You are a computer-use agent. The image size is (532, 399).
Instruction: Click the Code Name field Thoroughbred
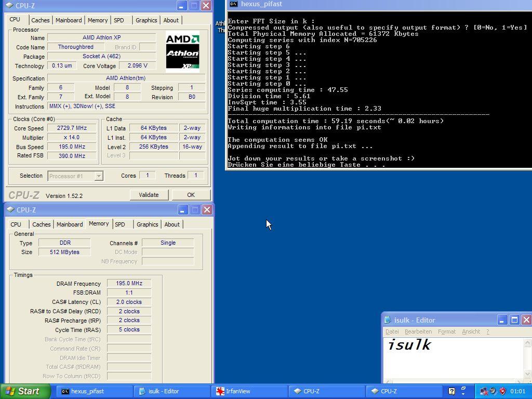point(75,47)
